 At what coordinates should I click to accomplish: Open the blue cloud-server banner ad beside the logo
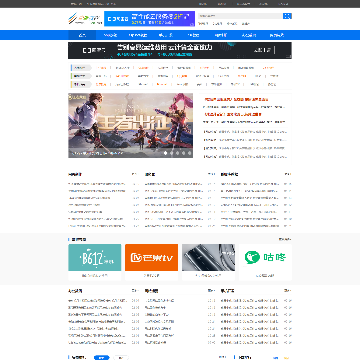click(x=149, y=19)
